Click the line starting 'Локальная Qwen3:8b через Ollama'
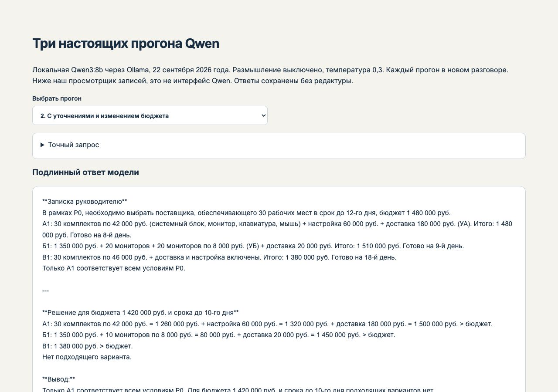The height and width of the screenshot is (392, 558). (x=270, y=70)
